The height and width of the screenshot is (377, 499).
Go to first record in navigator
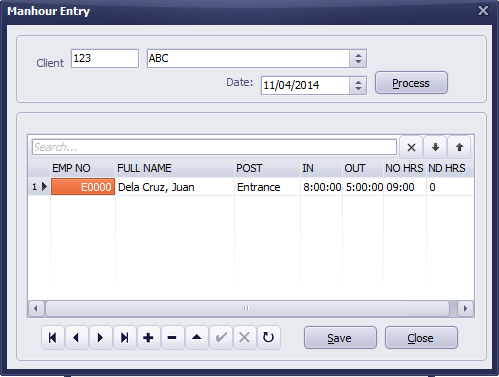(x=53, y=338)
